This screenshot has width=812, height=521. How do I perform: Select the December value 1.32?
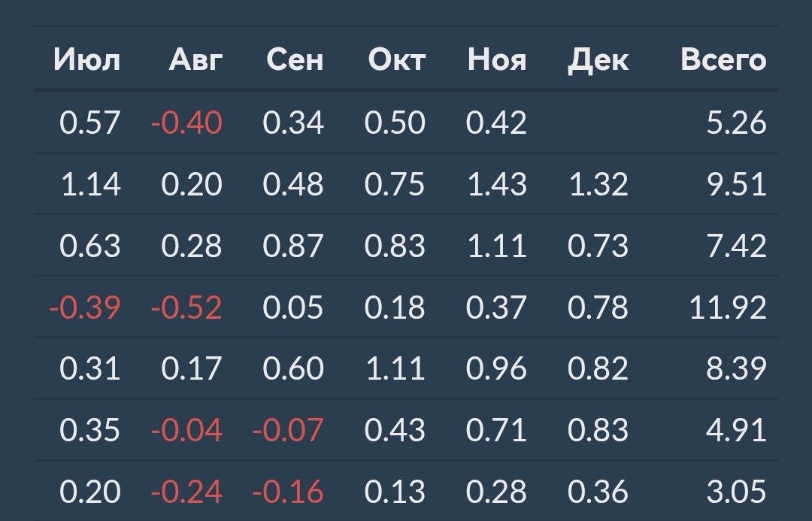tap(598, 184)
